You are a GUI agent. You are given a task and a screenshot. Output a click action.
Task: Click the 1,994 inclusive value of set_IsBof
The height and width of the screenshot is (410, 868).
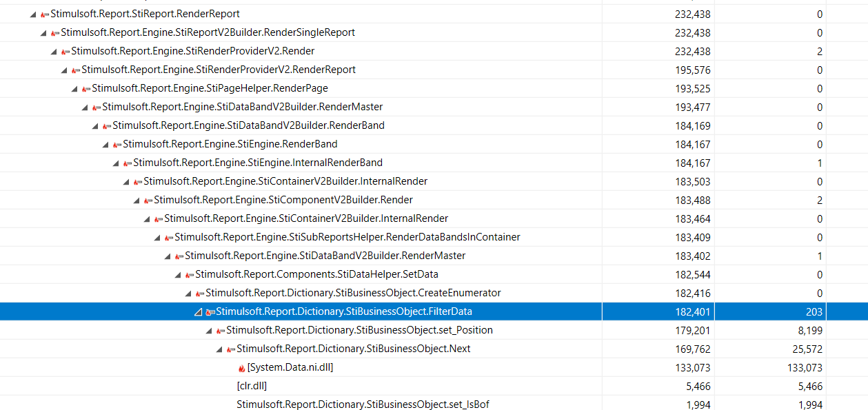[697, 404]
